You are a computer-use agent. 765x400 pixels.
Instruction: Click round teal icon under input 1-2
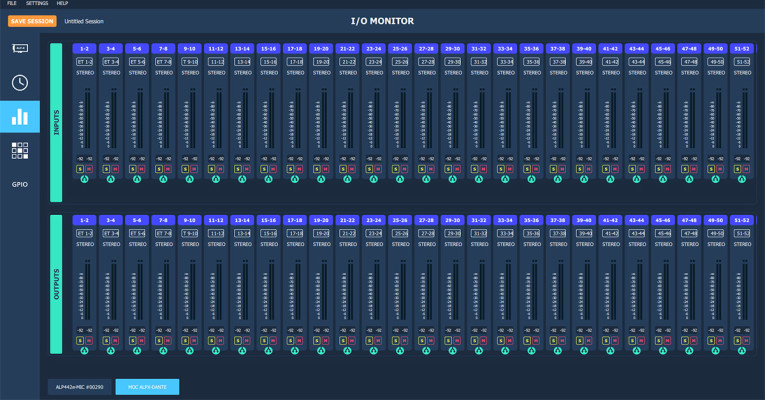coord(84,180)
